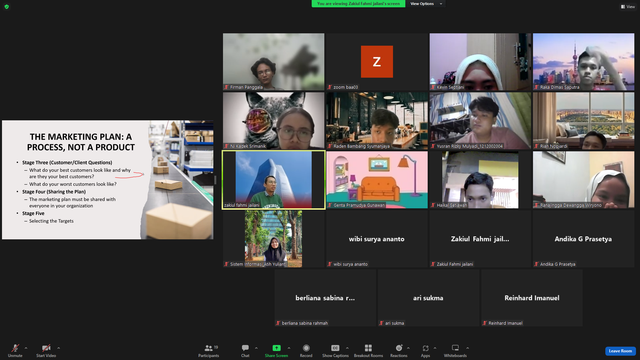Click muted mic icon on Firman Panggala's tile
Viewport: 640px width, 360px height.
point(227,87)
